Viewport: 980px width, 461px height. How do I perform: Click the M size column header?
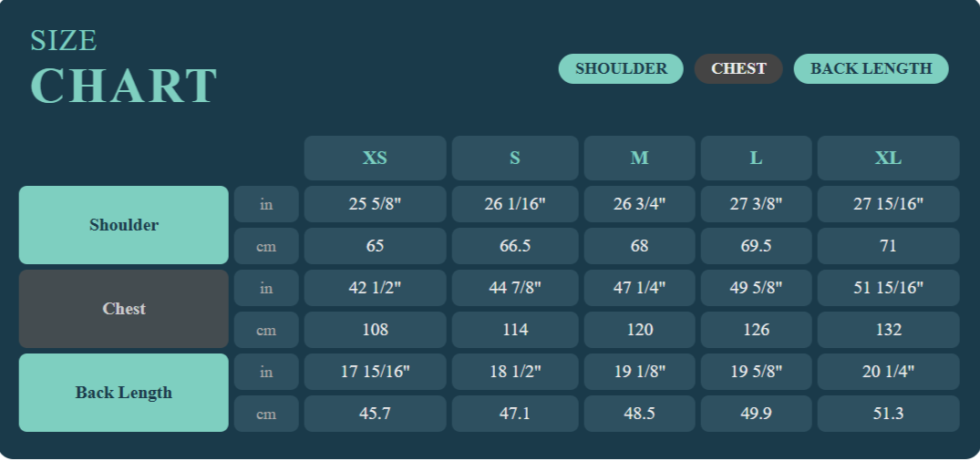coord(639,158)
